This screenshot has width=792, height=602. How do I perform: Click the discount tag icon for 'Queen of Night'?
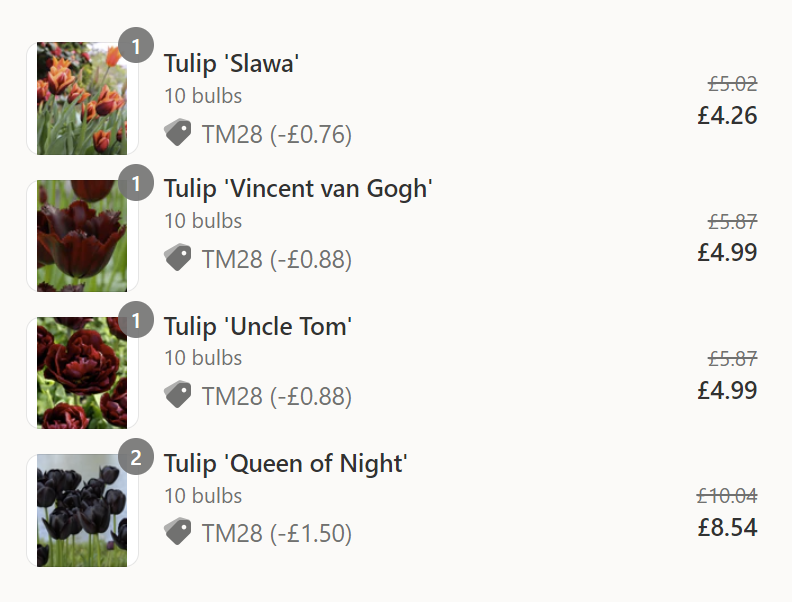(x=178, y=532)
